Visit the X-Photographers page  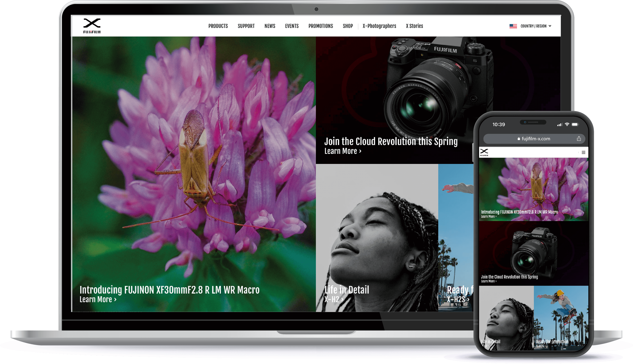tap(379, 26)
